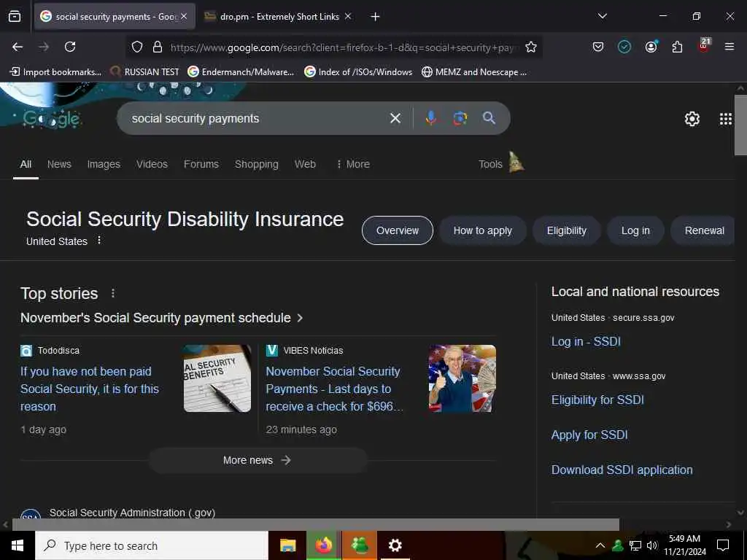Open the RUSSIAN TEST bookmark
This screenshot has width=747, height=560.
point(144,72)
